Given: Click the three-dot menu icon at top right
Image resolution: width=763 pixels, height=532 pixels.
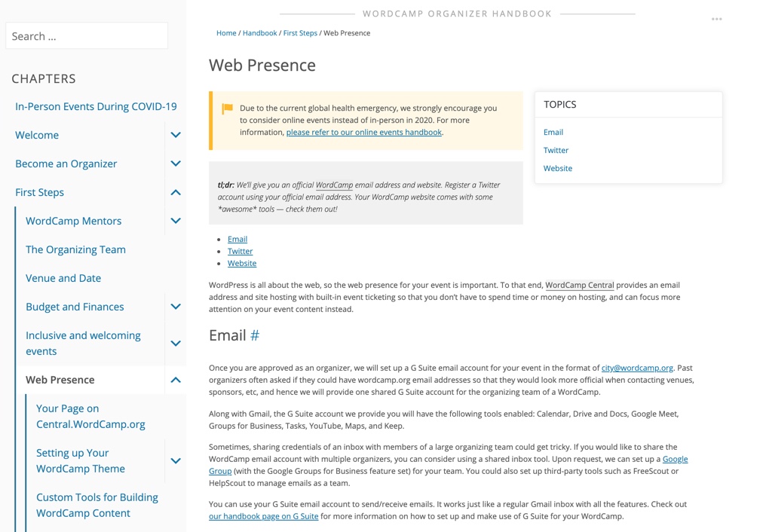Looking at the screenshot, I should 716,19.
